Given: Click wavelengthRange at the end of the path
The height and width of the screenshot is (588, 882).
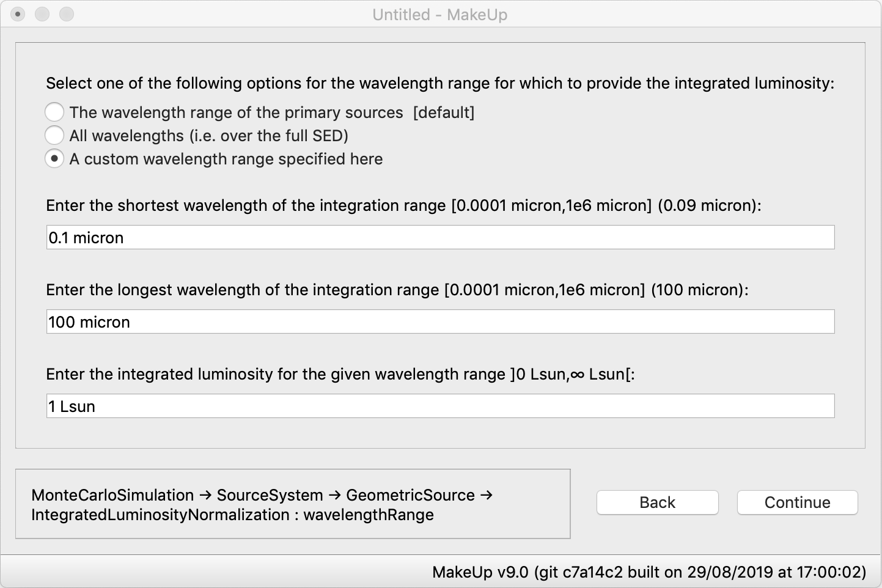Looking at the screenshot, I should click(369, 515).
